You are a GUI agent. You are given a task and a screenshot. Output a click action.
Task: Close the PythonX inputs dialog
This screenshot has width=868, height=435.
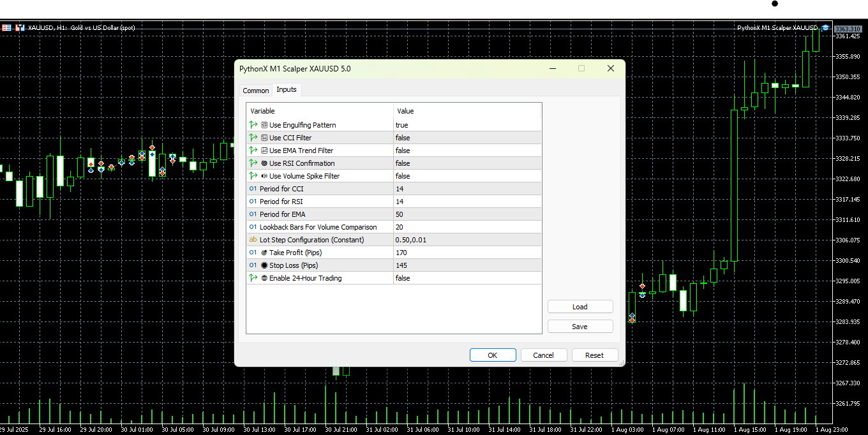[611, 68]
